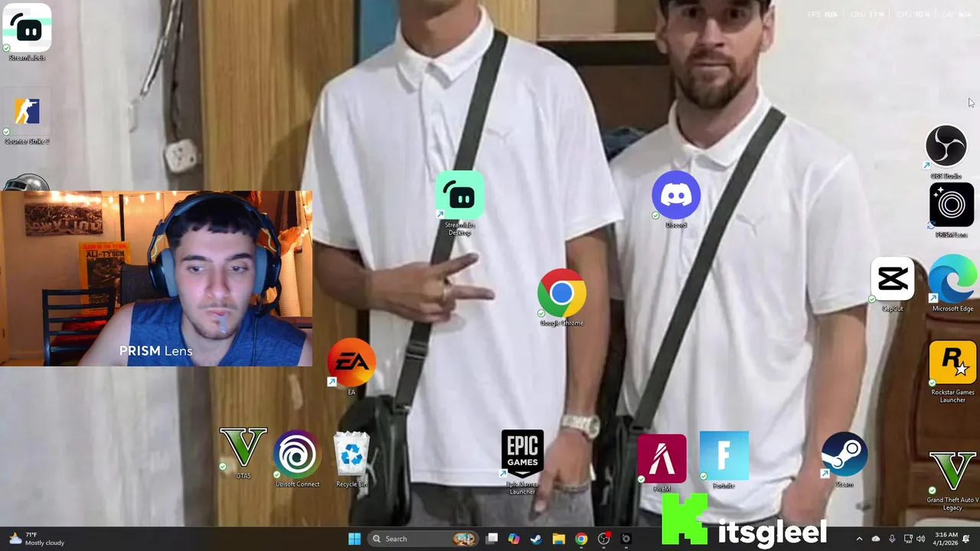Select the Recycle Bin icon
980x551 pixels.
(351, 459)
